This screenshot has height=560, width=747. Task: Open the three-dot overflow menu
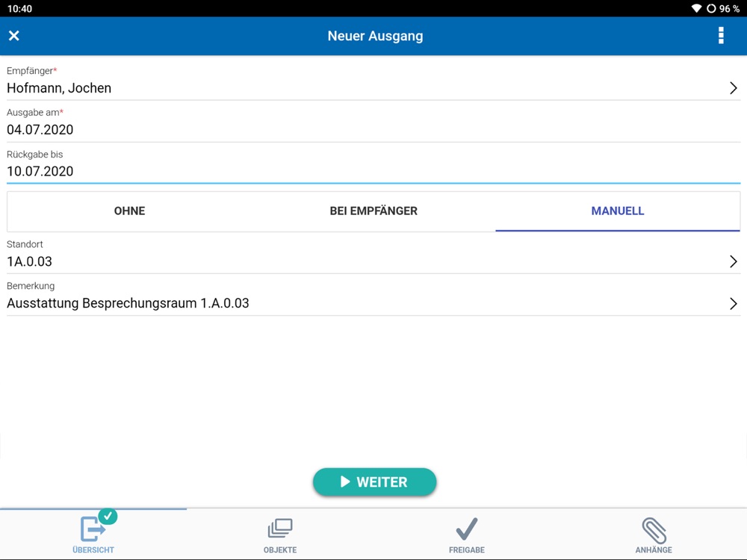pyautogui.click(x=721, y=36)
